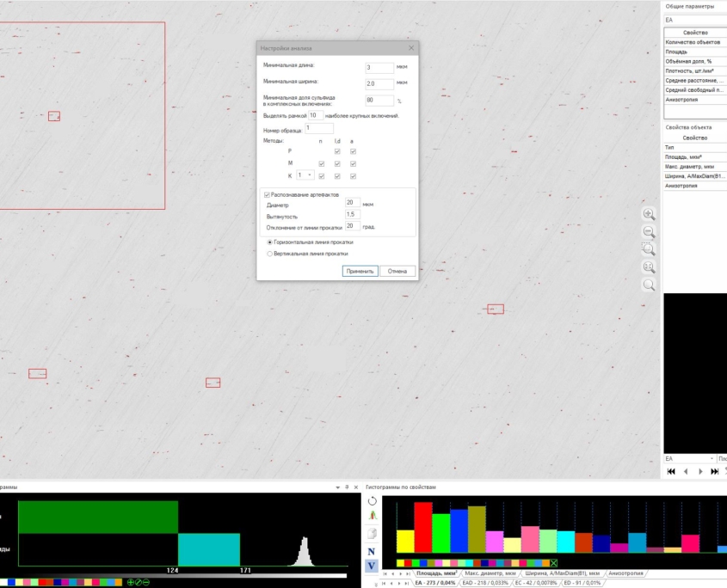Click the copy pages icon beside the histogram
This screenshot has height=588, width=727.
pyautogui.click(x=372, y=533)
